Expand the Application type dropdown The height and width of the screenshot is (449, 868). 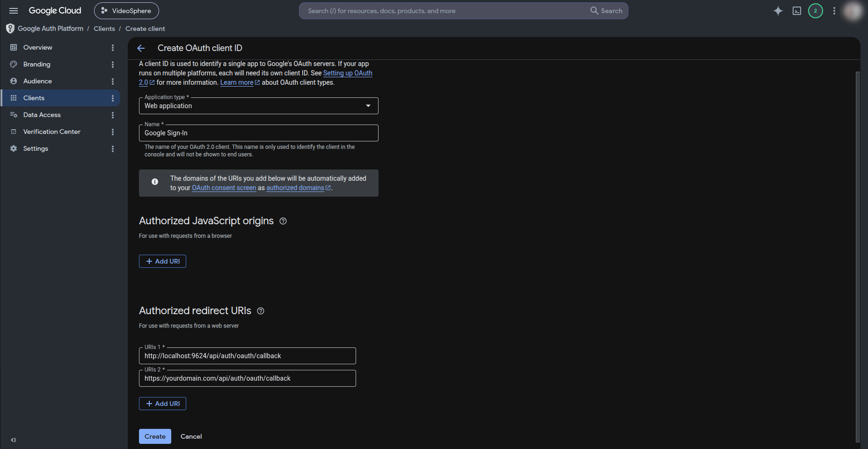pos(258,106)
